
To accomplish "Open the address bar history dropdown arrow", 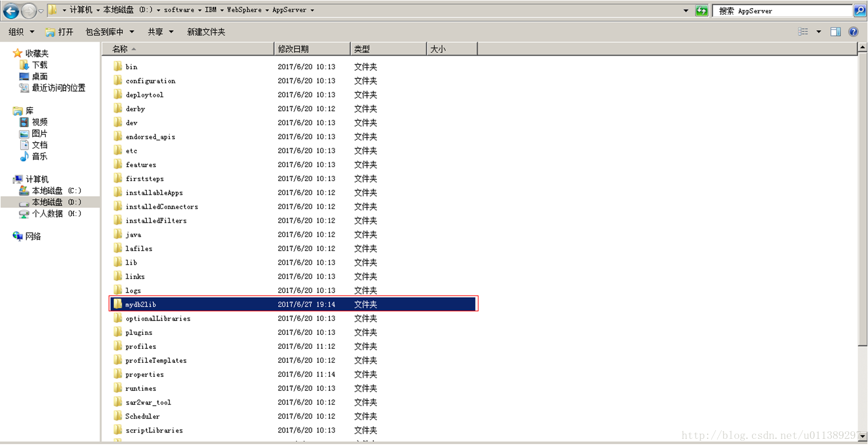I will (686, 10).
